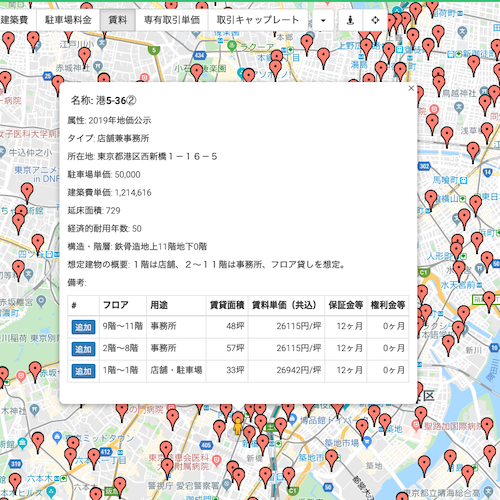Click the 賃貸面積 column header
This screenshot has height=500, width=500.
(227, 305)
